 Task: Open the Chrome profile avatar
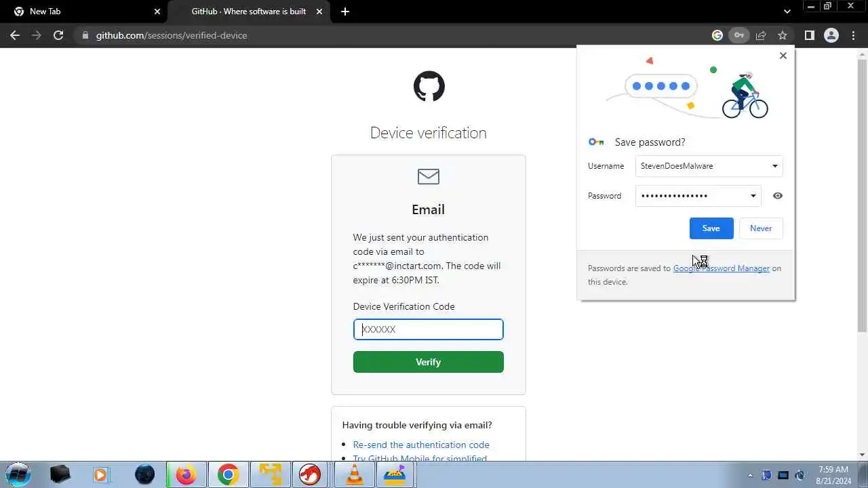click(831, 35)
